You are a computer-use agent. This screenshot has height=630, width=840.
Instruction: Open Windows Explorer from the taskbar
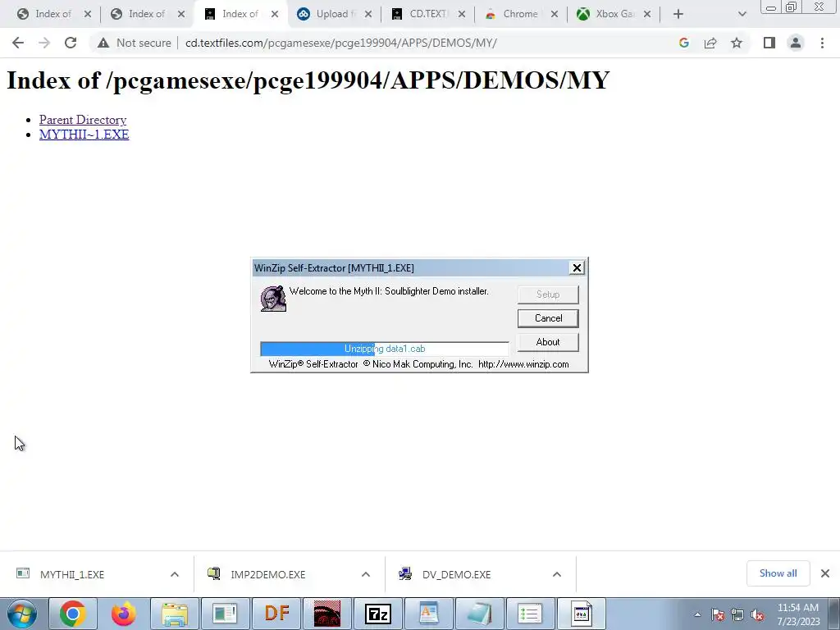pyautogui.click(x=175, y=614)
